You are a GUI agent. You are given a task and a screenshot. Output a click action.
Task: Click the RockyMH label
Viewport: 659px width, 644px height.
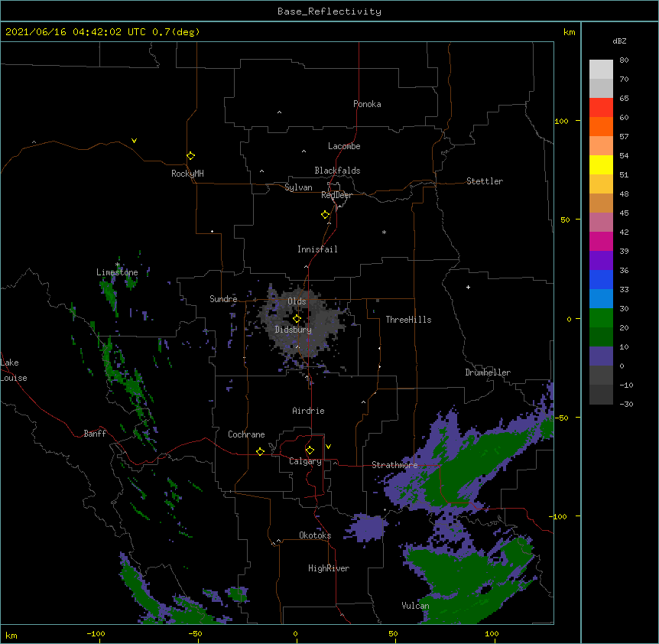point(187,174)
